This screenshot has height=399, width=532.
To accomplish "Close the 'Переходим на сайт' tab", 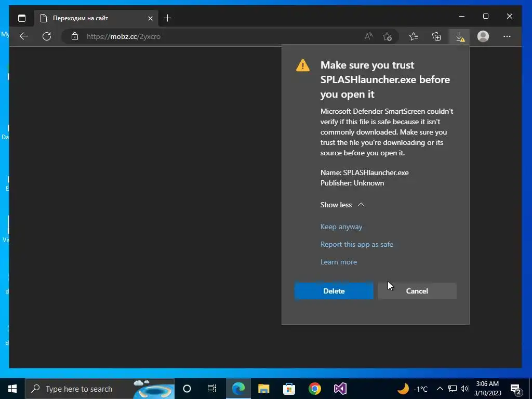I will click(x=150, y=18).
